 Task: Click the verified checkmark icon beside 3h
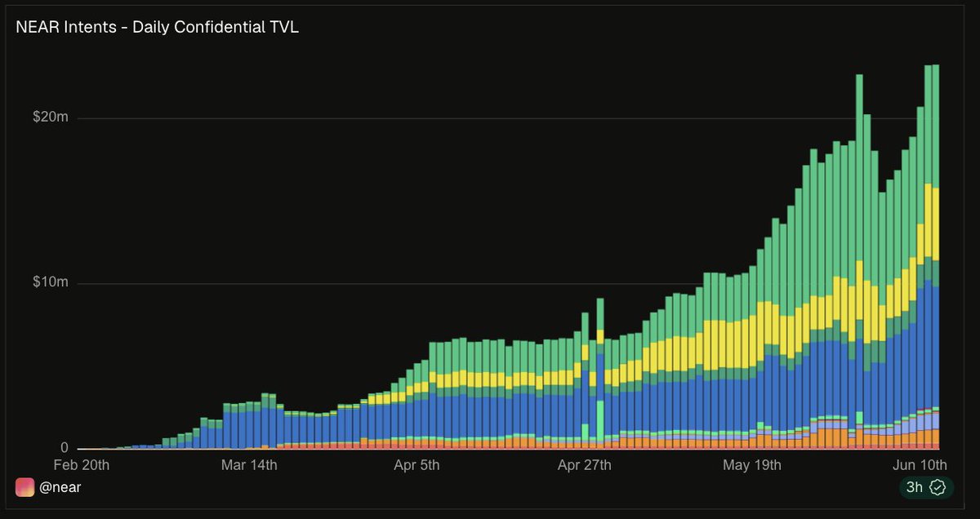[938, 487]
